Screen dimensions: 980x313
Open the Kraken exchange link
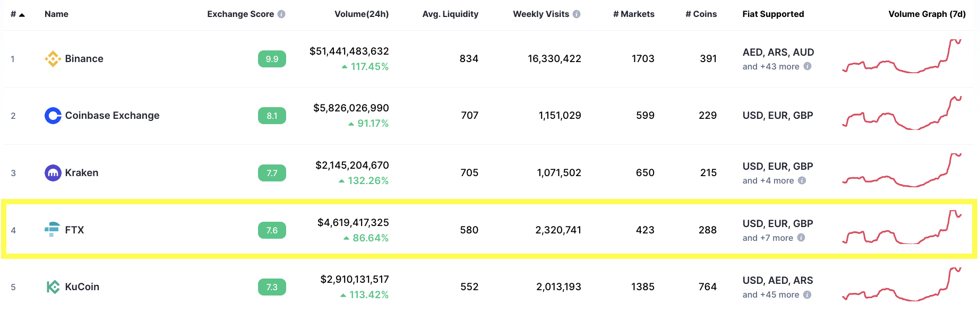tap(82, 173)
